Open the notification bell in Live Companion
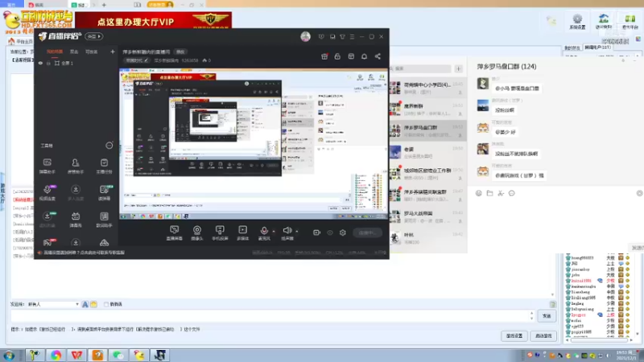The width and height of the screenshot is (644, 362). (364, 56)
